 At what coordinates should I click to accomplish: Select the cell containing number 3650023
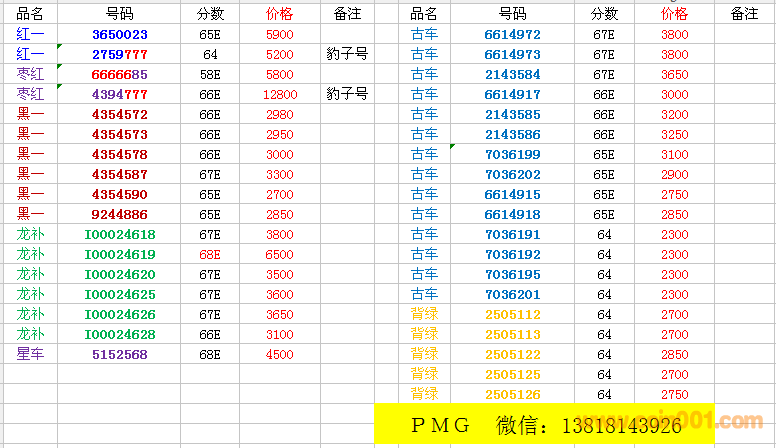point(119,34)
